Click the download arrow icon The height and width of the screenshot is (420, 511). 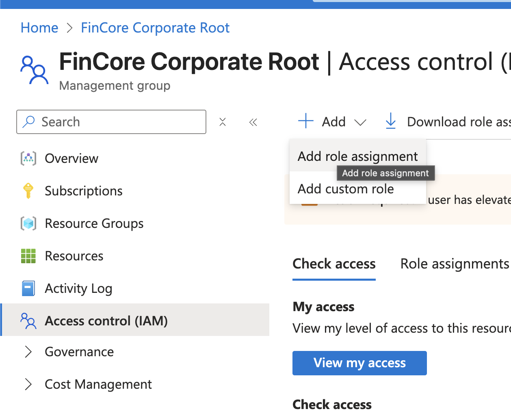click(391, 121)
